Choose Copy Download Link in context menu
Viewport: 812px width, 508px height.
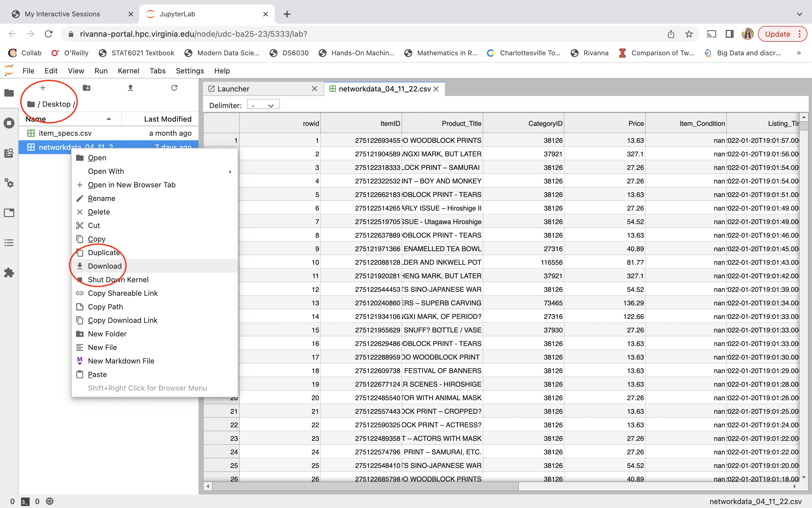tap(154, 320)
